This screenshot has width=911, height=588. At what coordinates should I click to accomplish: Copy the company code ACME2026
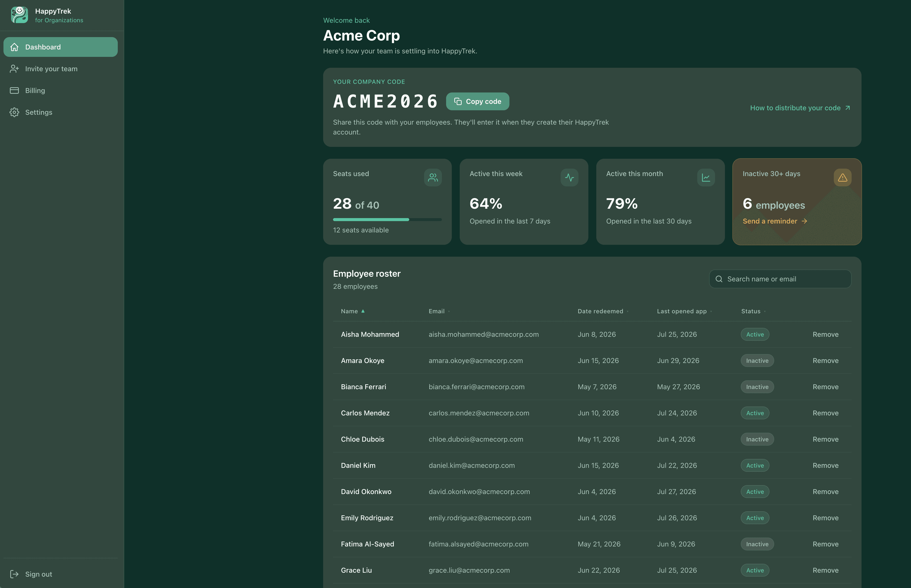tap(478, 102)
